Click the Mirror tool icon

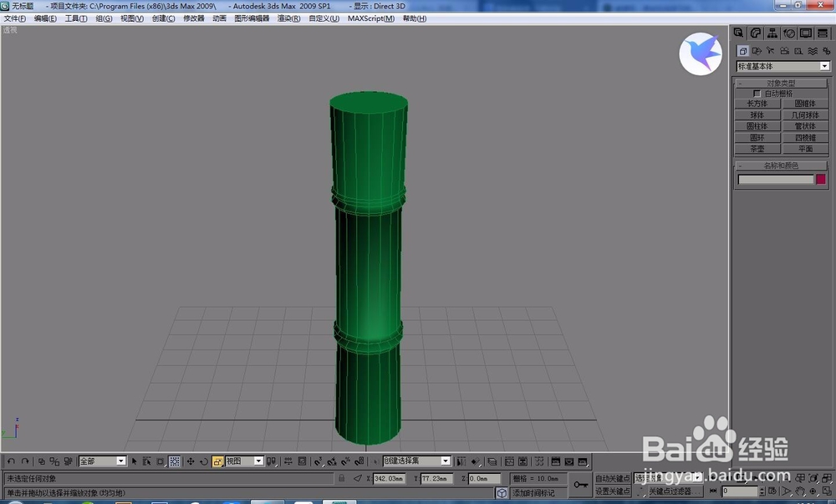461,461
